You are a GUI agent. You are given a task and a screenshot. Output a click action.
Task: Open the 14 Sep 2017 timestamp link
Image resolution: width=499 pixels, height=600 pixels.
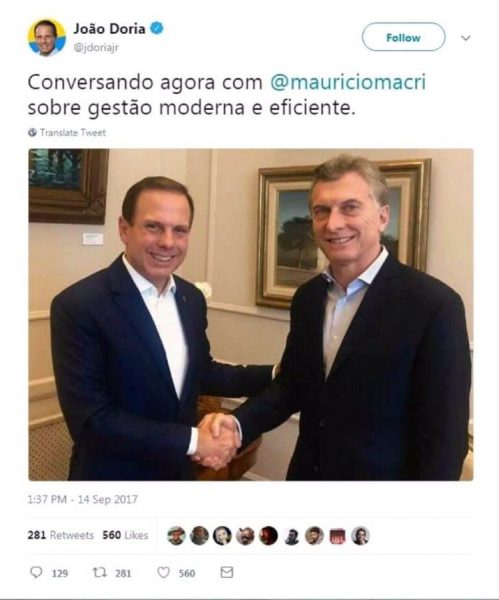[108, 500]
